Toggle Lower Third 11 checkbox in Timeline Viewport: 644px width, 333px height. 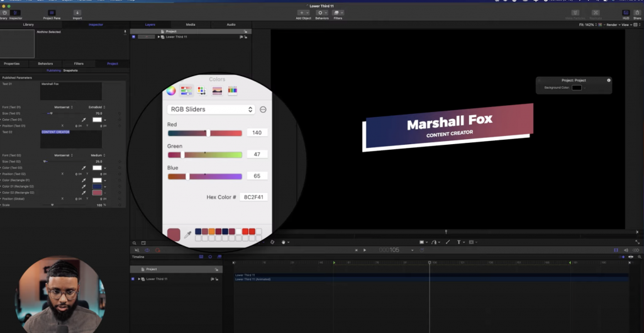click(x=133, y=279)
